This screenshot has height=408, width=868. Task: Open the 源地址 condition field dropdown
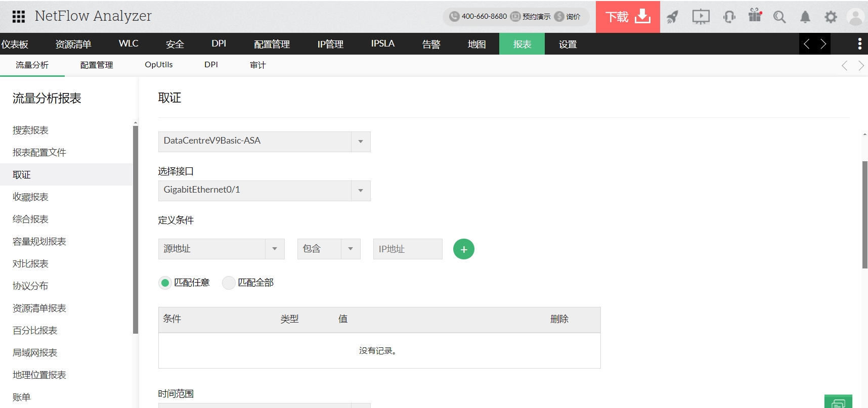point(221,249)
